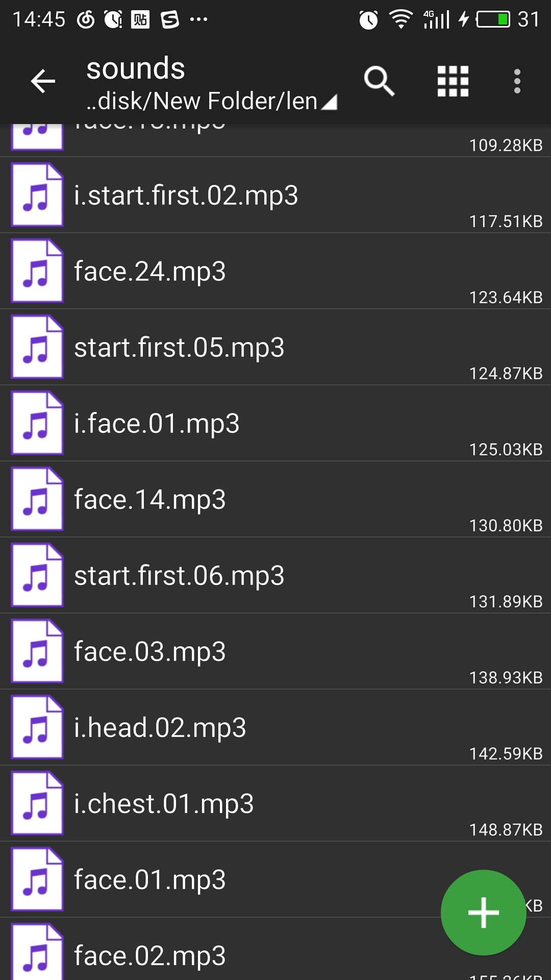Viewport: 551px width, 980px height.
Task: Open i.chest.01.mp3 file entry
Action: pyautogui.click(x=164, y=804)
